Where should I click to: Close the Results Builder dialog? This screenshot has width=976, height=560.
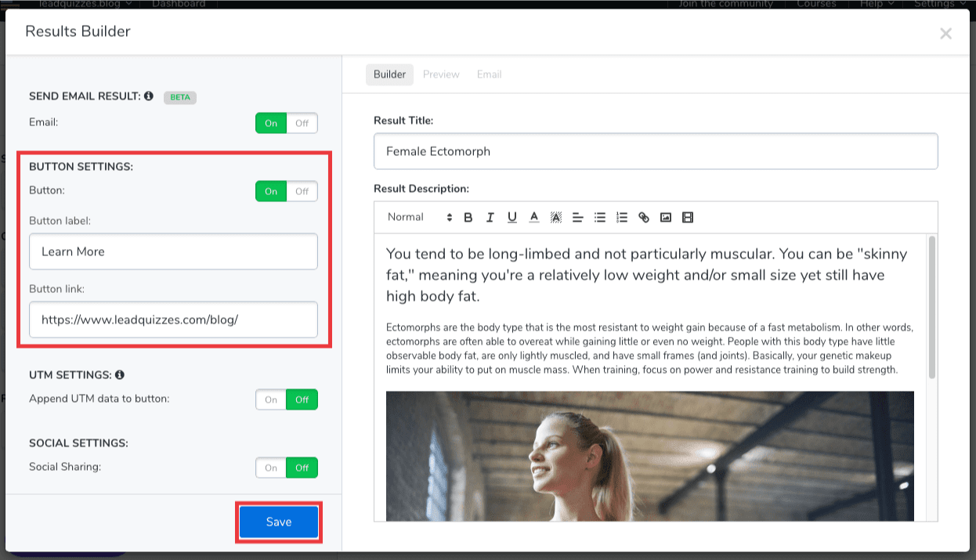(x=945, y=34)
